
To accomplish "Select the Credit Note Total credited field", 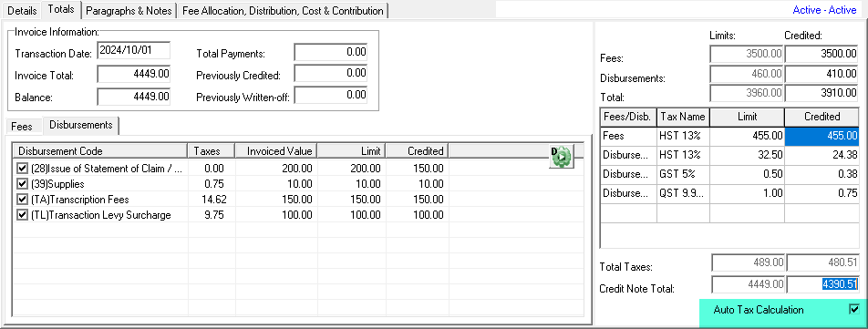I will (x=822, y=283).
